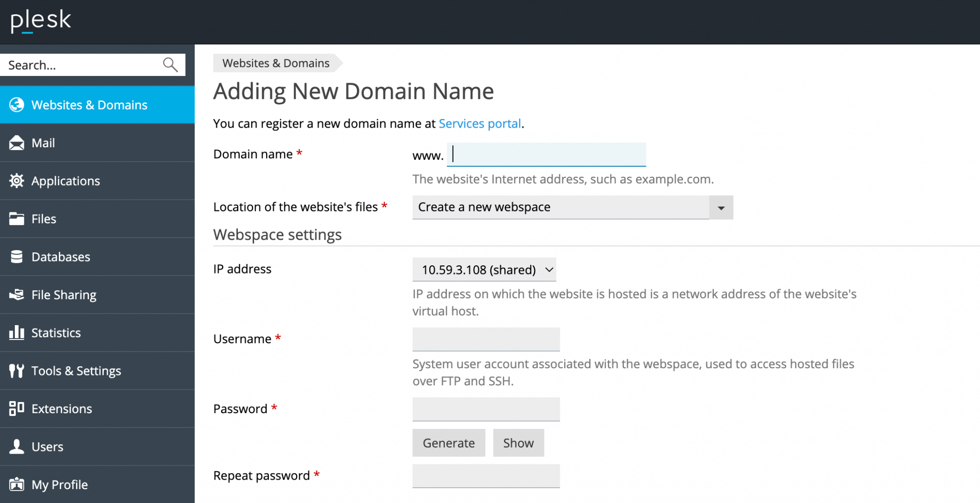Open Users via the person icon

(x=17, y=446)
